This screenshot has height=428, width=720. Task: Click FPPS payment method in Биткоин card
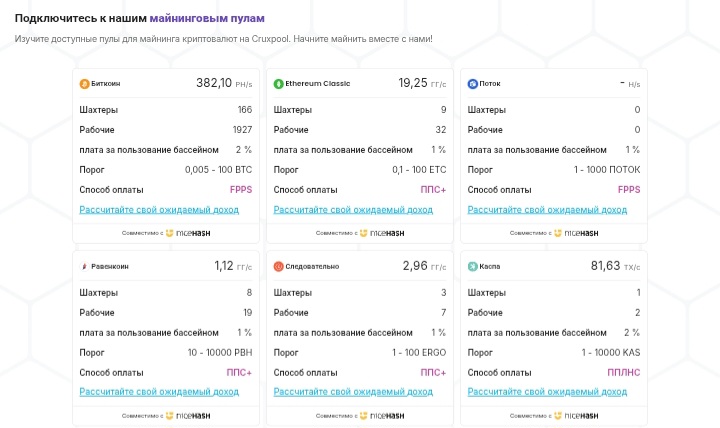241,190
